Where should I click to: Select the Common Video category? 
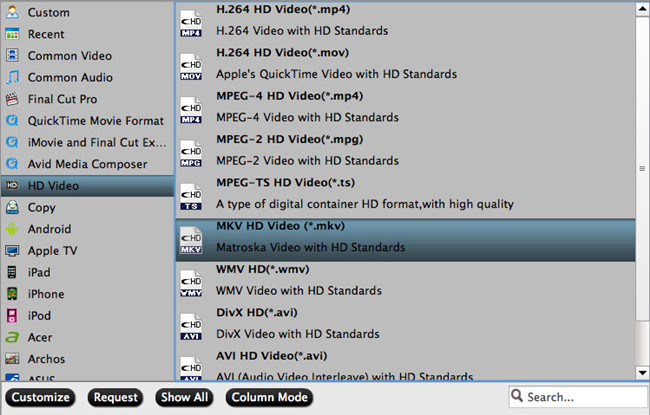tap(87, 56)
